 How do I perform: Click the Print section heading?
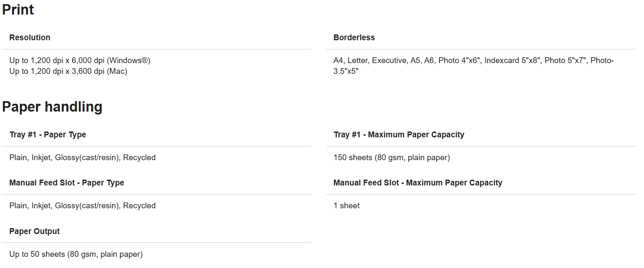[18, 10]
